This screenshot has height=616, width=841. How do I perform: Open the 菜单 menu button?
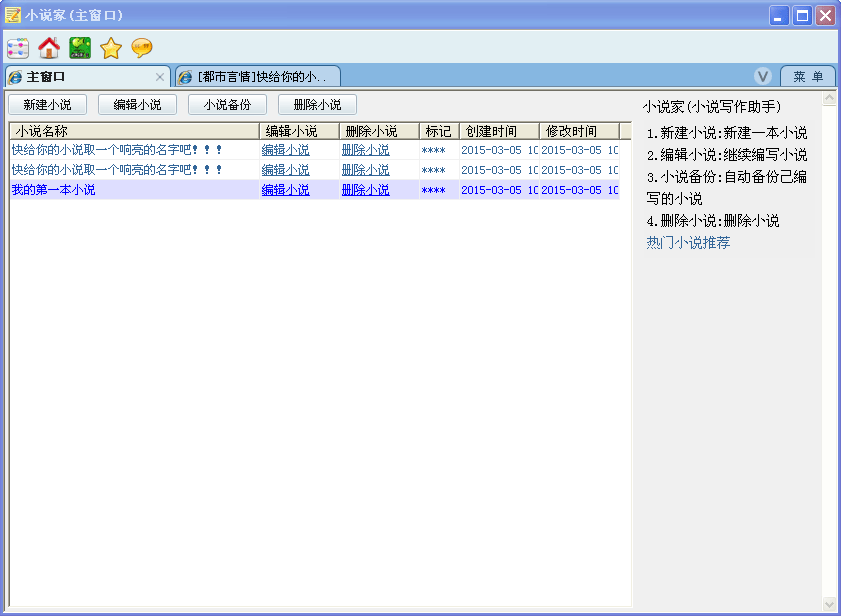tap(808, 77)
